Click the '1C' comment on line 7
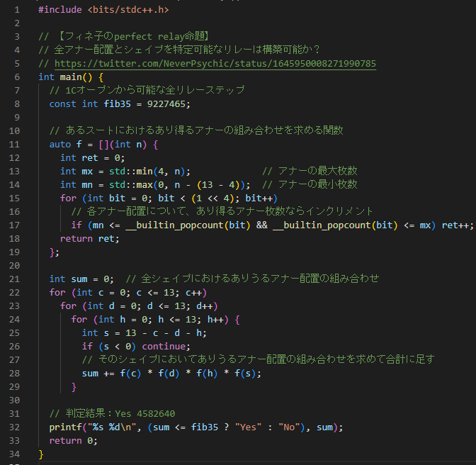Screen dimensions: 476x465 147,91
